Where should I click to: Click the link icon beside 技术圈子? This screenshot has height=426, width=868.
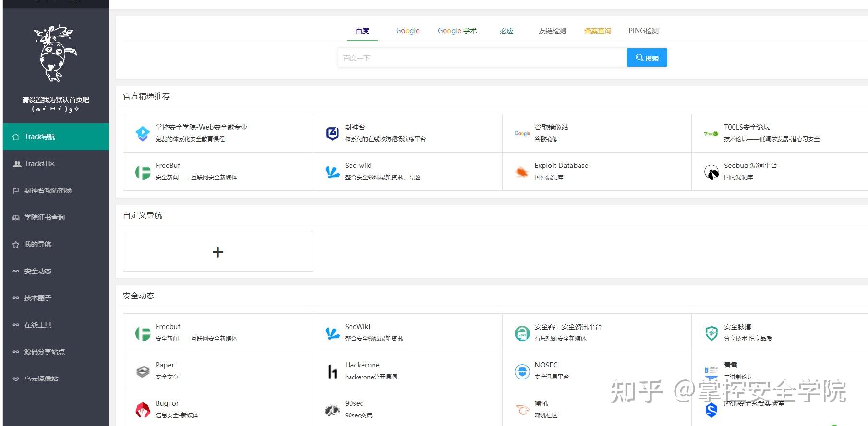[16, 298]
